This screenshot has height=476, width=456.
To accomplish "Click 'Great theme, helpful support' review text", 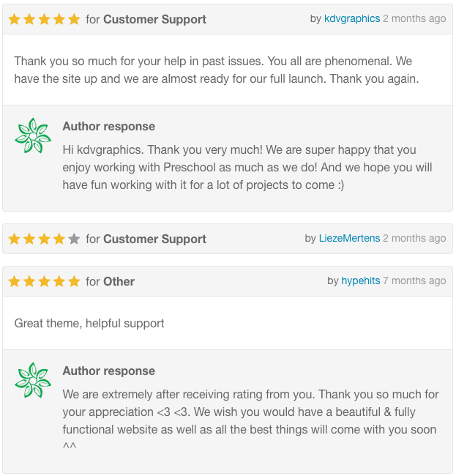I will pyautogui.click(x=89, y=324).
